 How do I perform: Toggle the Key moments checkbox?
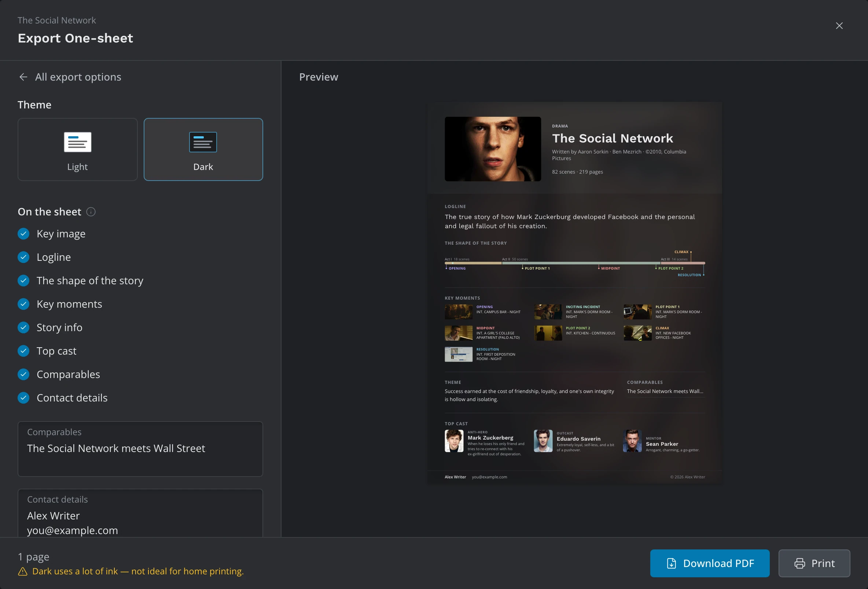click(x=23, y=304)
